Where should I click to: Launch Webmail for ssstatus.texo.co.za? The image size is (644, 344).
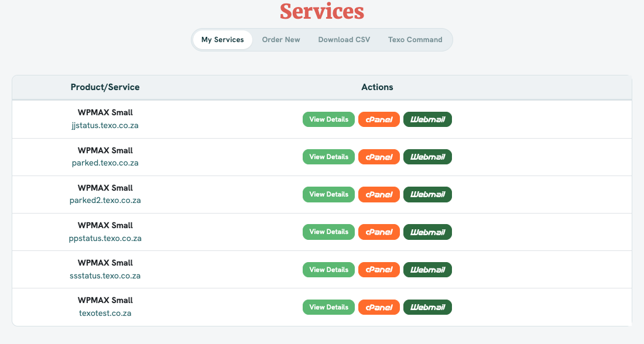[427, 270]
